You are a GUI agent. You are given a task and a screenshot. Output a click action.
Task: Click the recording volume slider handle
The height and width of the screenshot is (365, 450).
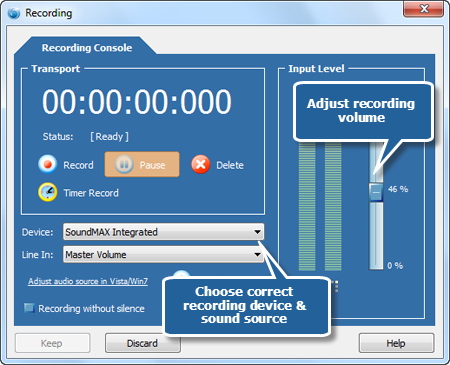coord(376,192)
